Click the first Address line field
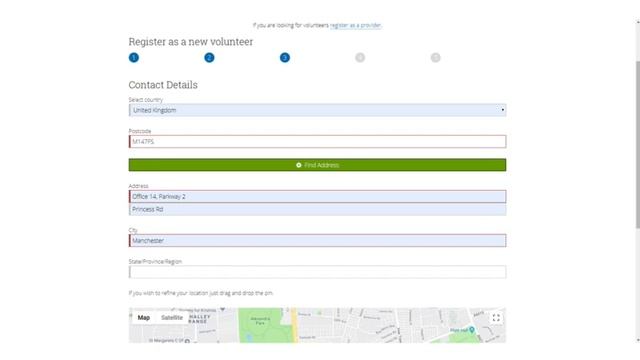This screenshot has width=640, height=360. 318,196
